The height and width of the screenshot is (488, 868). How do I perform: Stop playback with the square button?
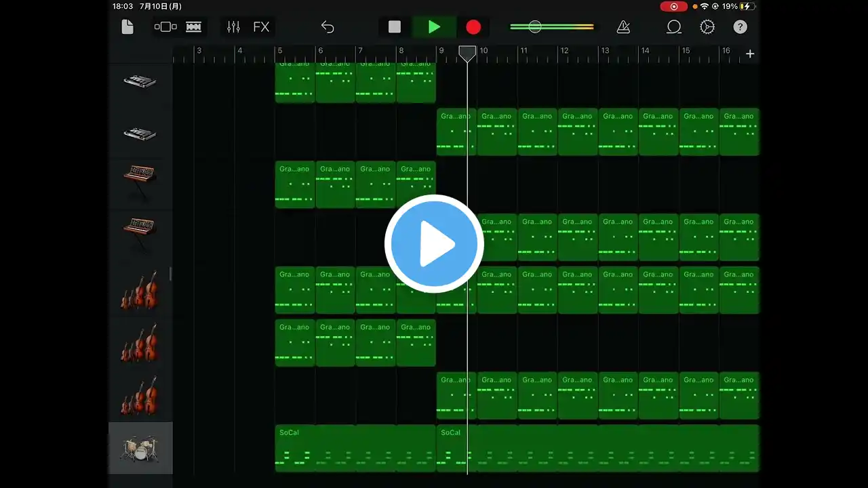[x=395, y=27]
